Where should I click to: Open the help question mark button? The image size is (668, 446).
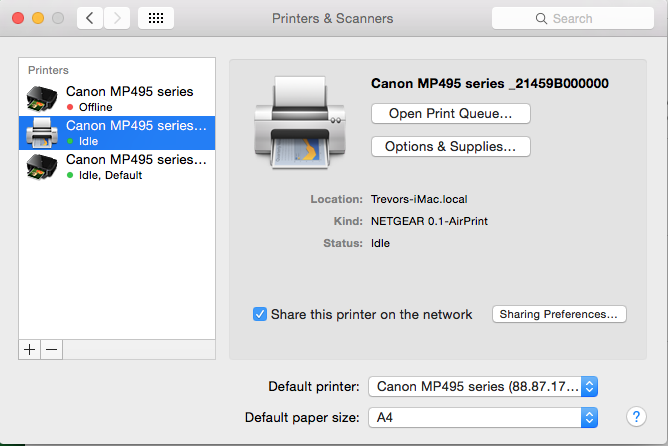[x=635, y=416]
